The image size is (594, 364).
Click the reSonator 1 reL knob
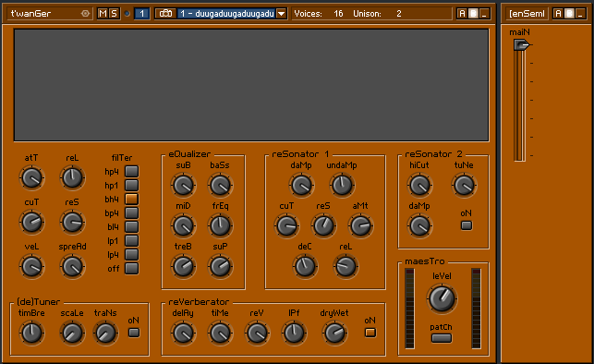click(345, 267)
